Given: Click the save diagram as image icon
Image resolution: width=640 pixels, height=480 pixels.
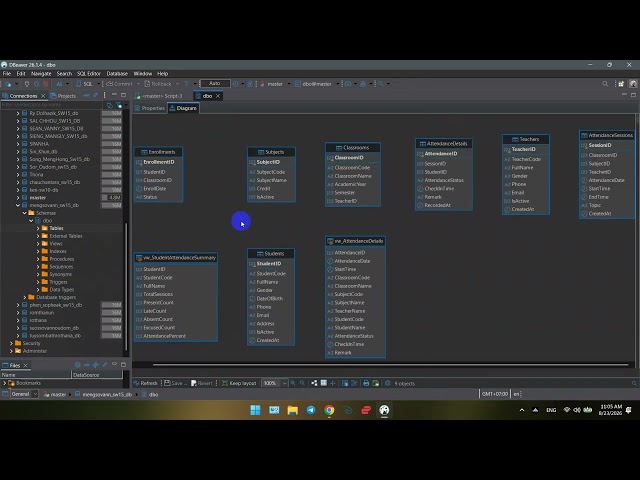Looking at the screenshot, I should tap(376, 383).
